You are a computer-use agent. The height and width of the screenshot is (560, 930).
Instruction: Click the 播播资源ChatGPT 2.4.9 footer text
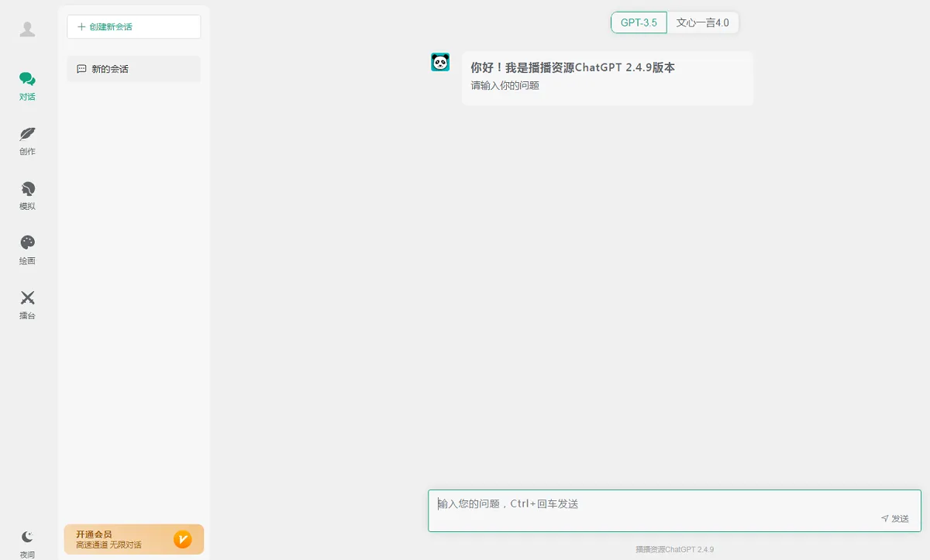point(675,549)
